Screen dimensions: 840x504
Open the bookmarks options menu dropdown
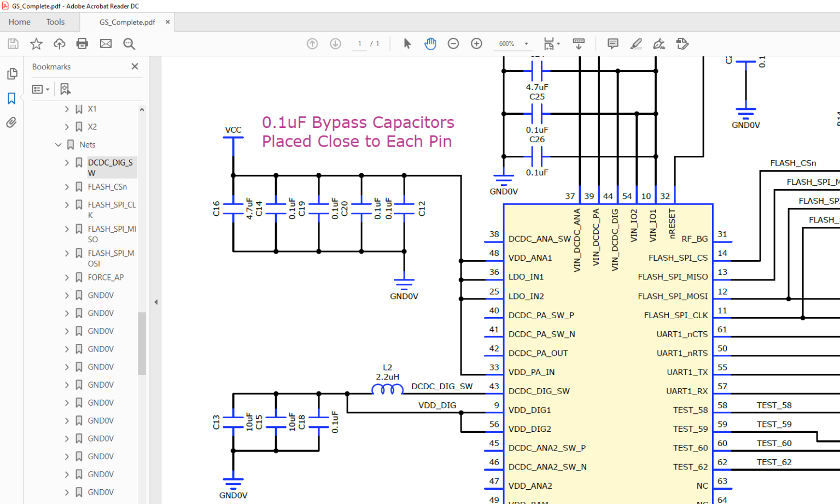(x=40, y=89)
